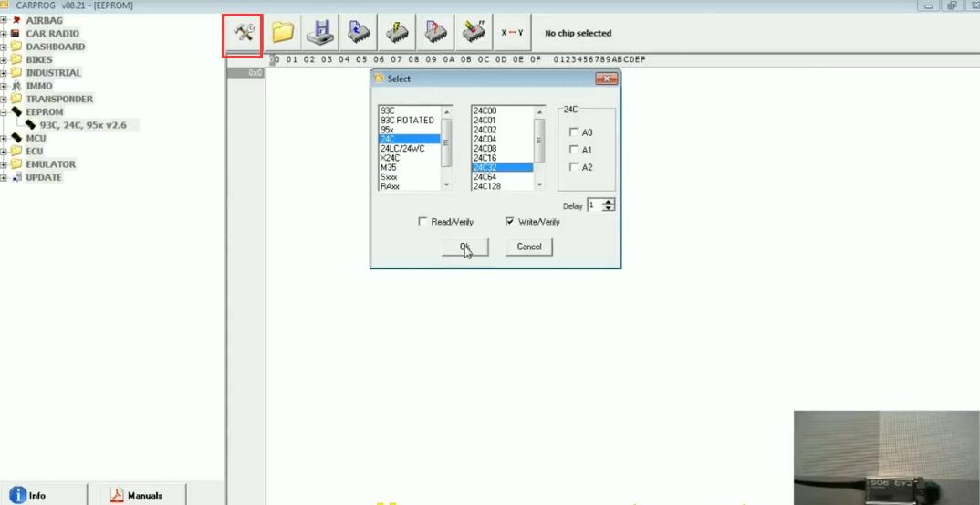Click the CAR RADIO tree icon

[16, 33]
